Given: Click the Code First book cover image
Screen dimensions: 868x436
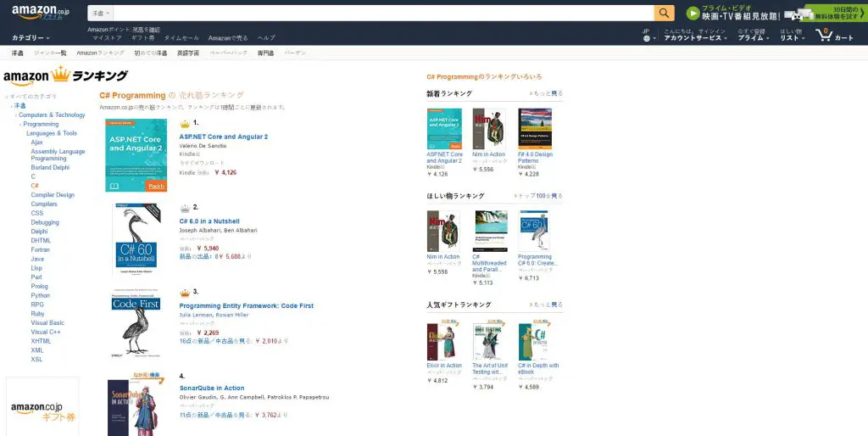Looking at the screenshot, I should 136,323.
